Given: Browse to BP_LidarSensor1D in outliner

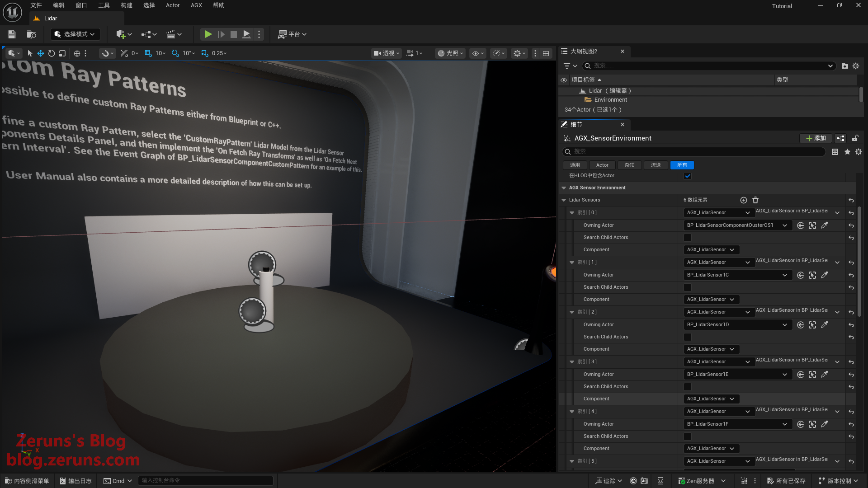Looking at the screenshot, I should (x=812, y=324).
